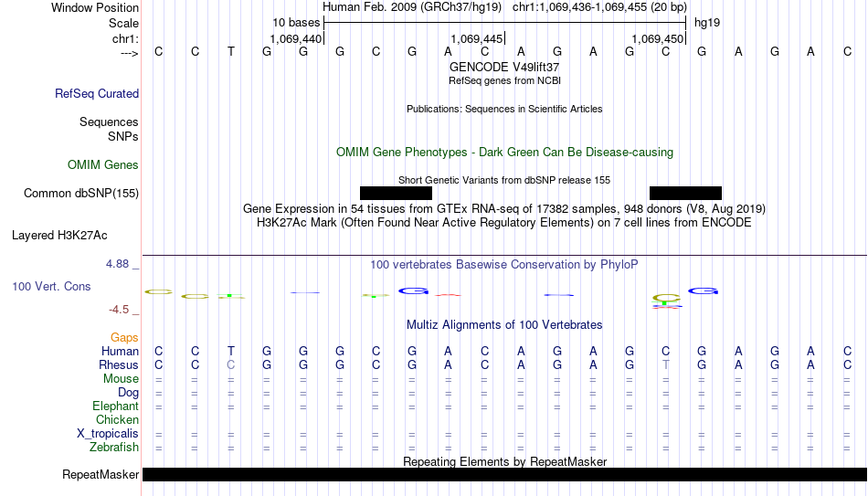
Task: Click the Gaps alignment row label
Action: (x=124, y=338)
